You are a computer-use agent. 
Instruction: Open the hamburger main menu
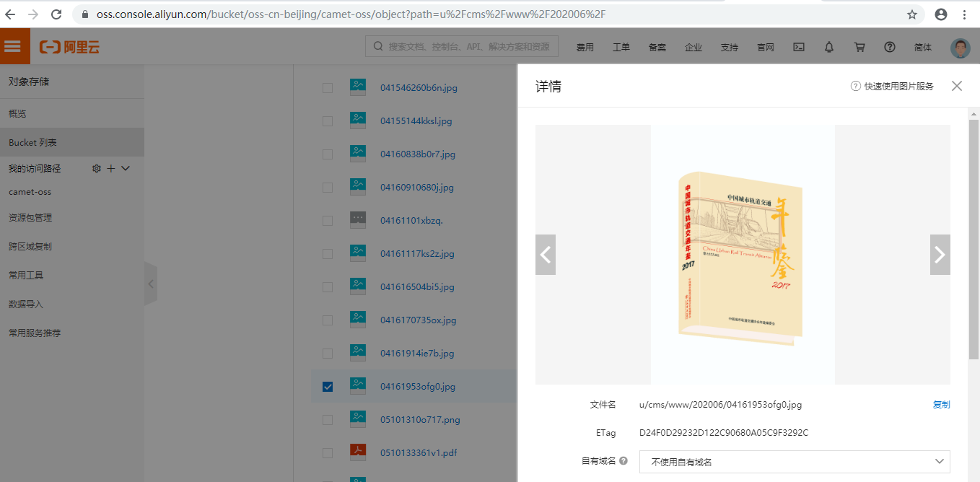pos(13,46)
